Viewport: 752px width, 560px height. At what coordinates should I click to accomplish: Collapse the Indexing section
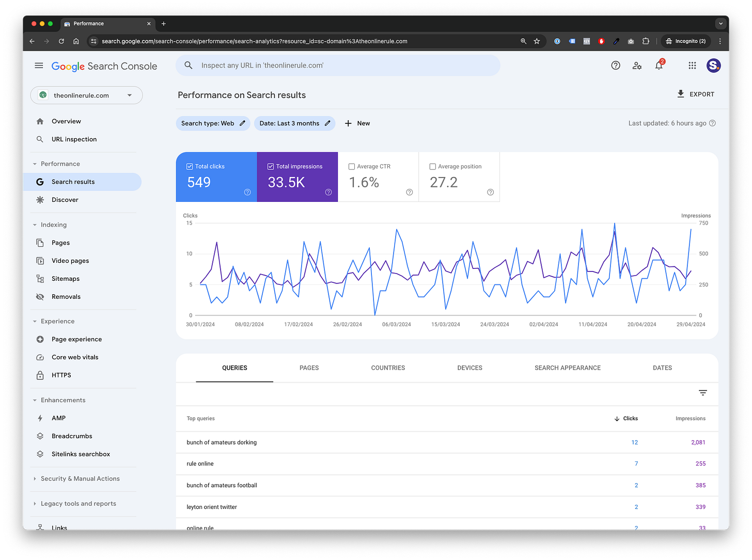tap(50, 225)
